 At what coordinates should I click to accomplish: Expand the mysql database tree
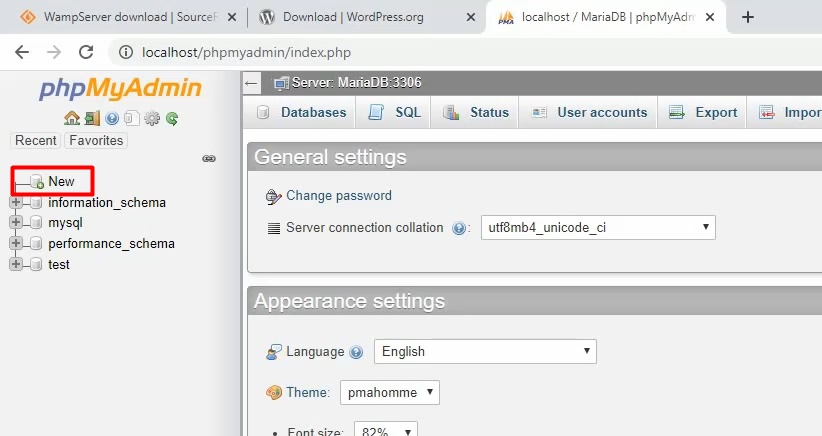(x=16, y=222)
